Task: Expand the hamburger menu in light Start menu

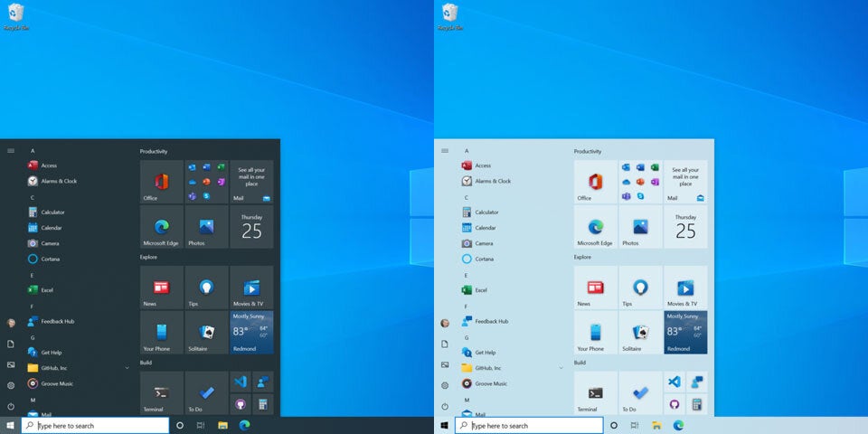Action: pos(445,151)
